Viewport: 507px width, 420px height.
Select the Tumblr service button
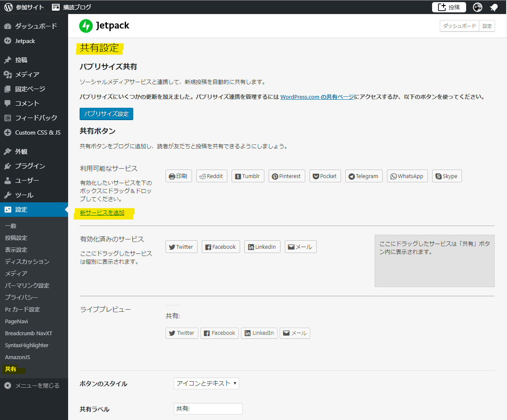tap(248, 176)
